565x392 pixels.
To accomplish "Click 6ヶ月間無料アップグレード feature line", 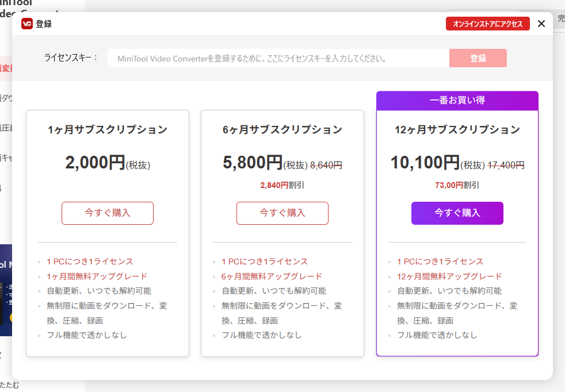I will click(x=272, y=276).
